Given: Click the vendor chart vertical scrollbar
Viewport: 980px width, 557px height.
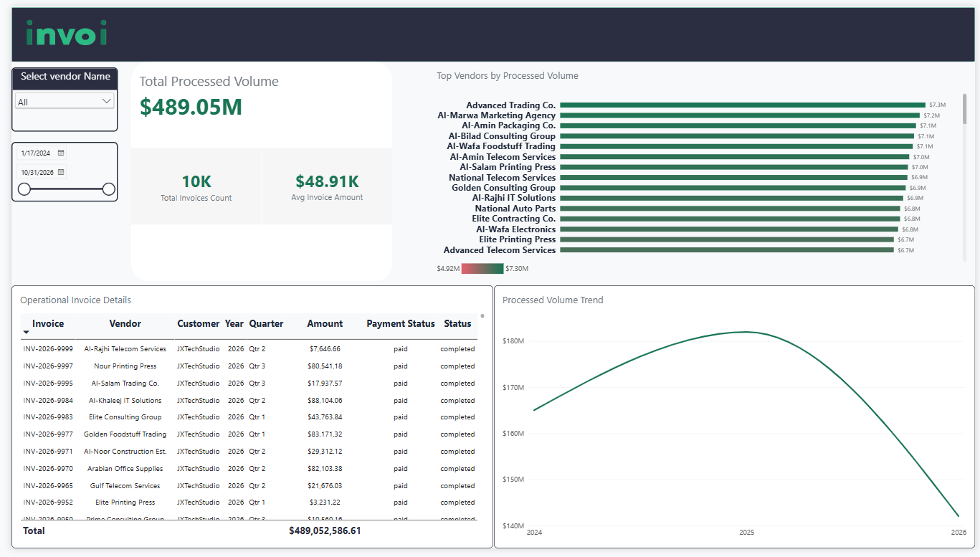Looking at the screenshot, I should point(964,109).
